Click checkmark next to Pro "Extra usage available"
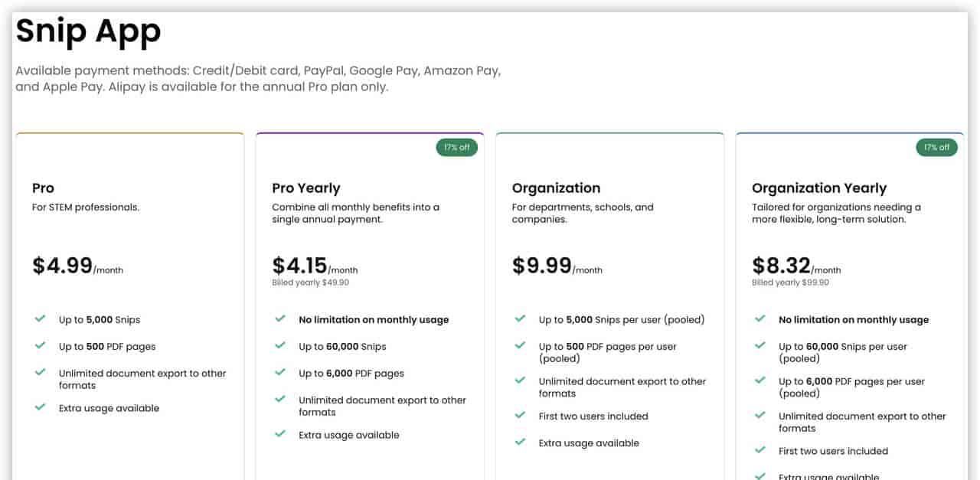Viewport: 980px width, 480px height. point(40,407)
